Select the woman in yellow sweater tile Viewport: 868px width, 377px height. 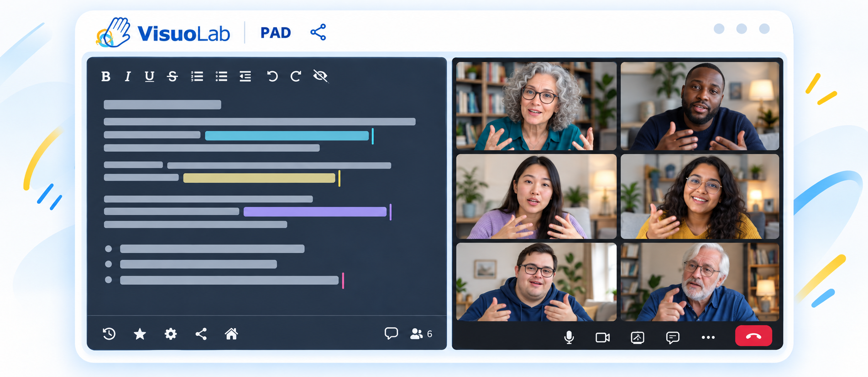[700, 196]
